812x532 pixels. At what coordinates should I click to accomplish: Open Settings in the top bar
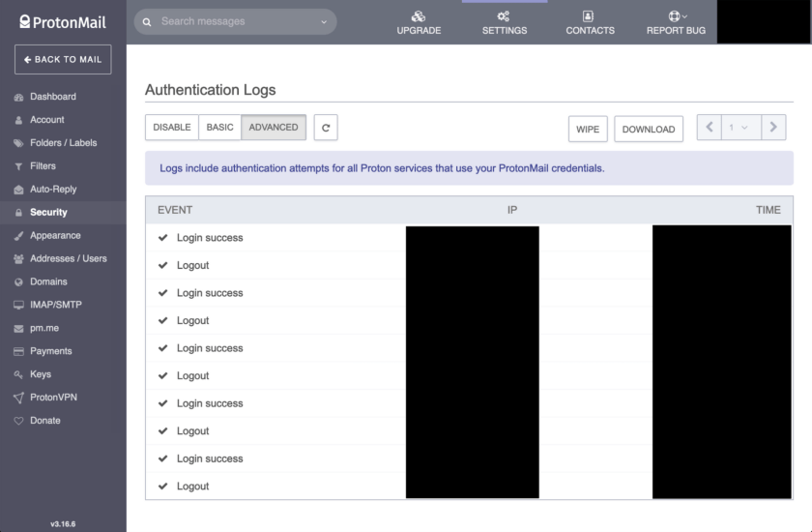tap(505, 23)
